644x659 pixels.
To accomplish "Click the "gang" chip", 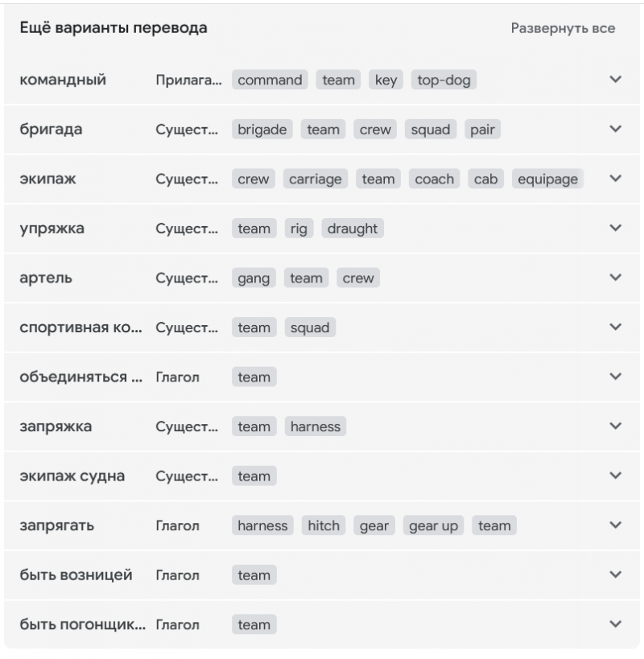I will (254, 278).
